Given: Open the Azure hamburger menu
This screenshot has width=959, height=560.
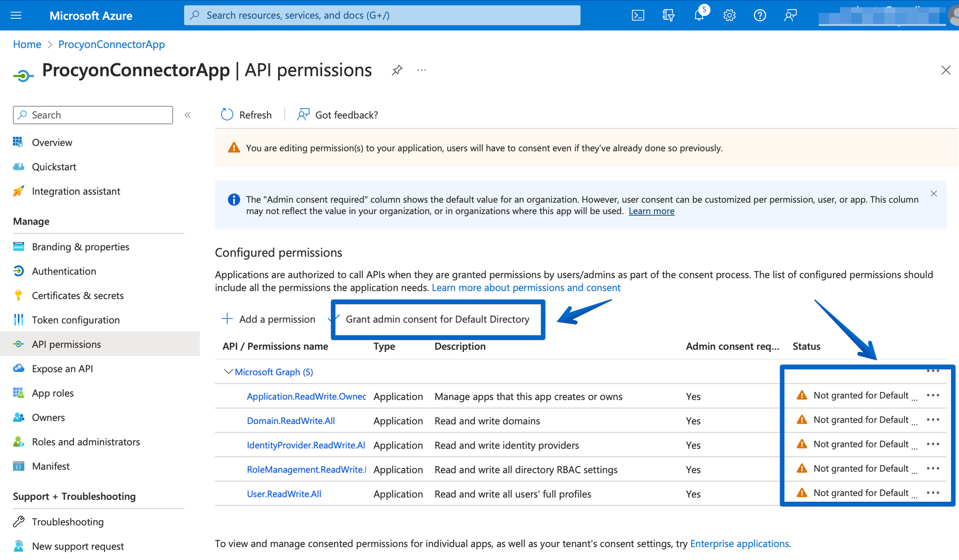Looking at the screenshot, I should pos(16,15).
